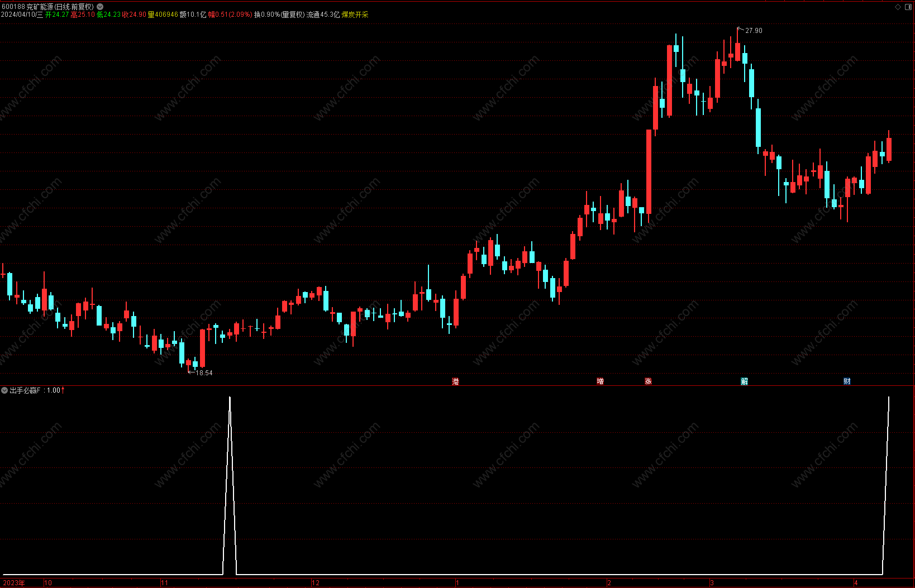Open the 港 info marker on chart
This screenshot has height=588, width=915.
tap(456, 381)
